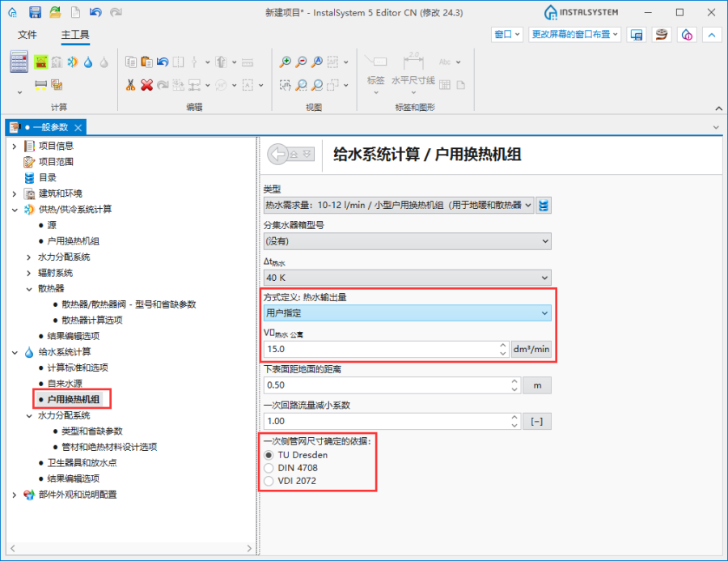The width and height of the screenshot is (728, 561).
Task: Select 自来水源 tree item
Action: pos(65,384)
